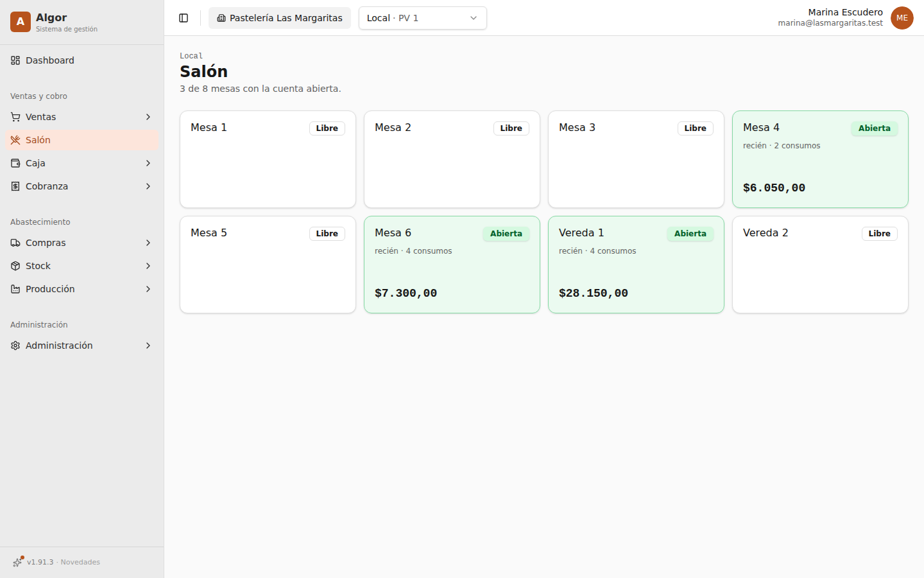Expand the Administración submenu chevron
This screenshot has width=924, height=578.
[x=148, y=346]
